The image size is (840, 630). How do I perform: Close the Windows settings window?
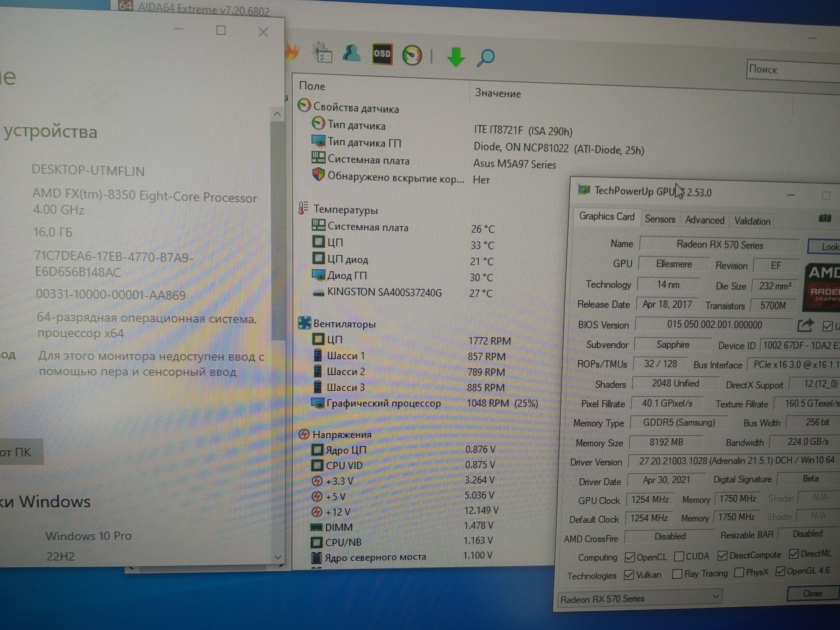[x=263, y=32]
